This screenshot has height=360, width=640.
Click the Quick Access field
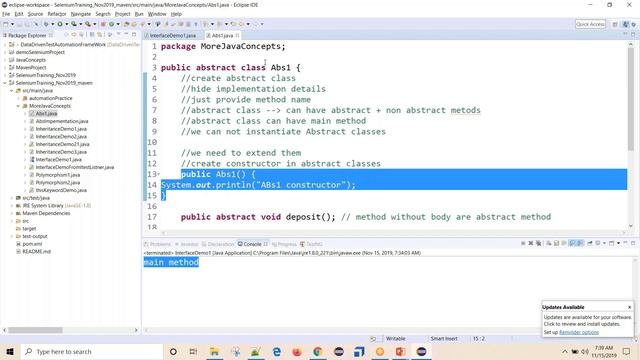coord(590,24)
